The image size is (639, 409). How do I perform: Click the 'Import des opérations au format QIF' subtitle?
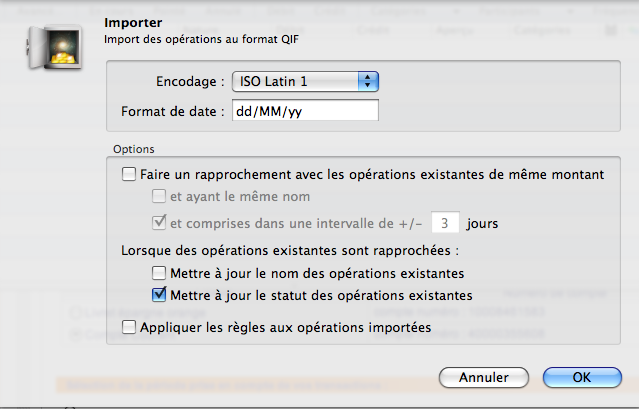201,40
